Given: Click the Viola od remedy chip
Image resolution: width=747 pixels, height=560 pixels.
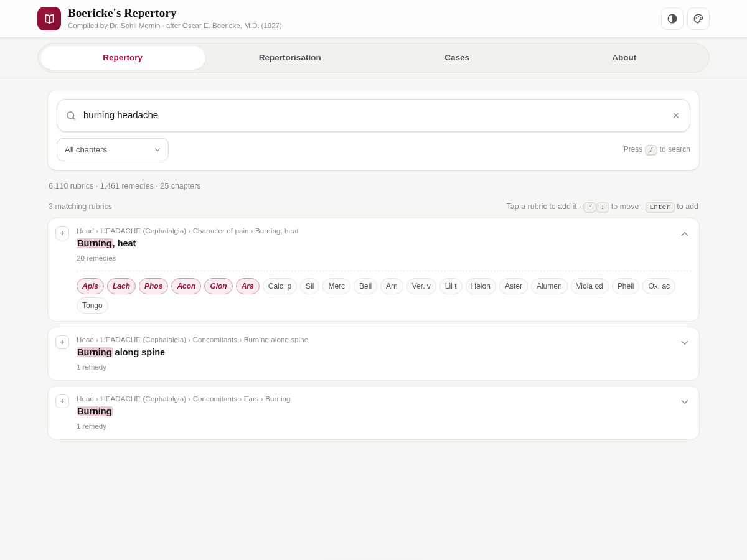Looking at the screenshot, I should 590,286.
